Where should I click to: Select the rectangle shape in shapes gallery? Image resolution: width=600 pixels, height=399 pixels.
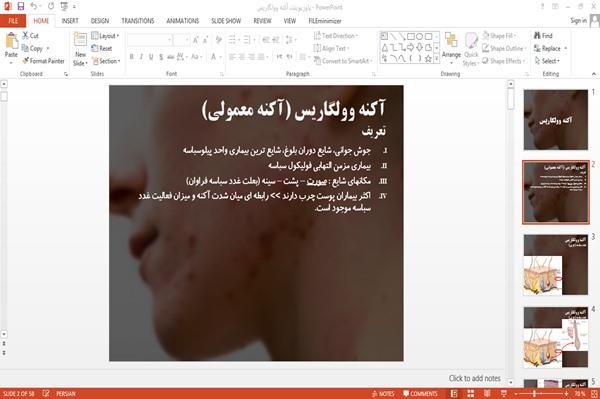click(x=411, y=36)
